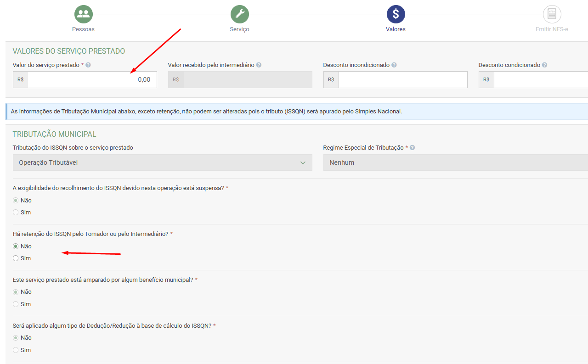Click the Desconto incondicionado input field
588x364 pixels.
(402, 80)
